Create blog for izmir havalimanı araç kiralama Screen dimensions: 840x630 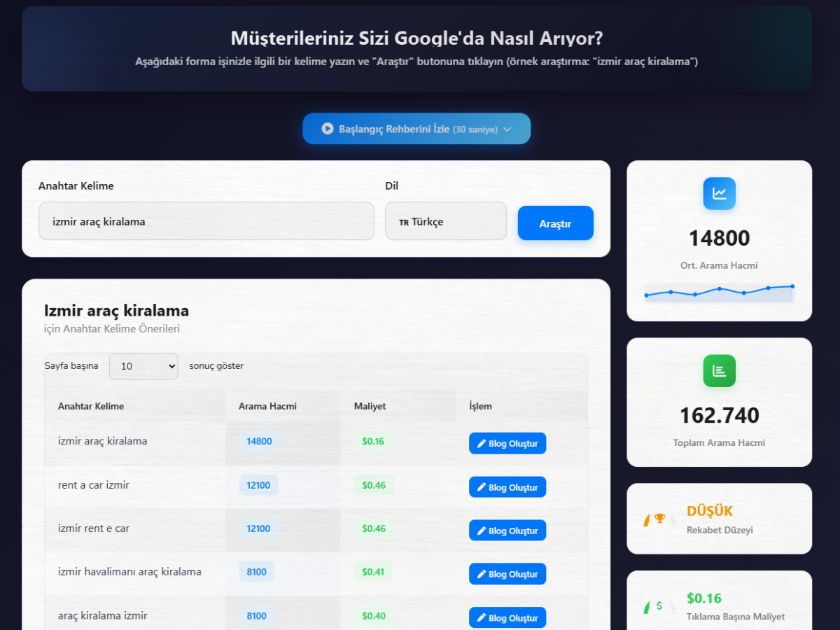pos(507,574)
